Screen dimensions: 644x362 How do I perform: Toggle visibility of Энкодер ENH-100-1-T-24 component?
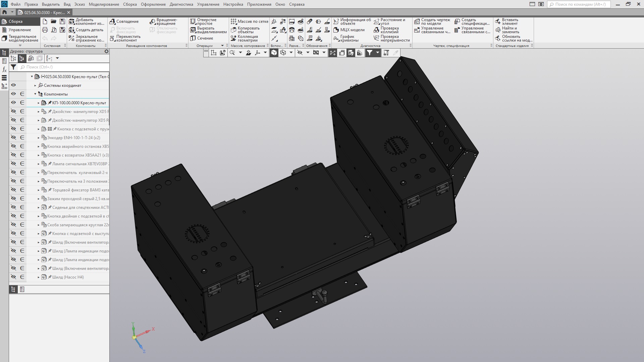pos(13,138)
